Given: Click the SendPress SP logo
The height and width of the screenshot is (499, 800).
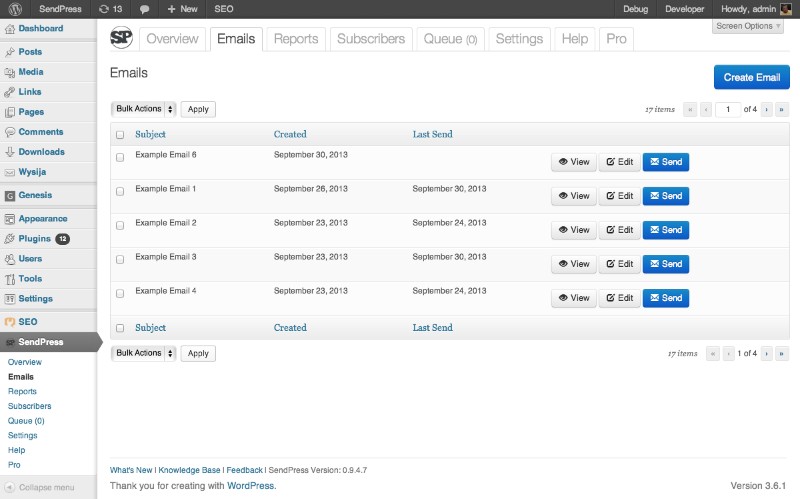Looking at the screenshot, I should click(x=121, y=39).
